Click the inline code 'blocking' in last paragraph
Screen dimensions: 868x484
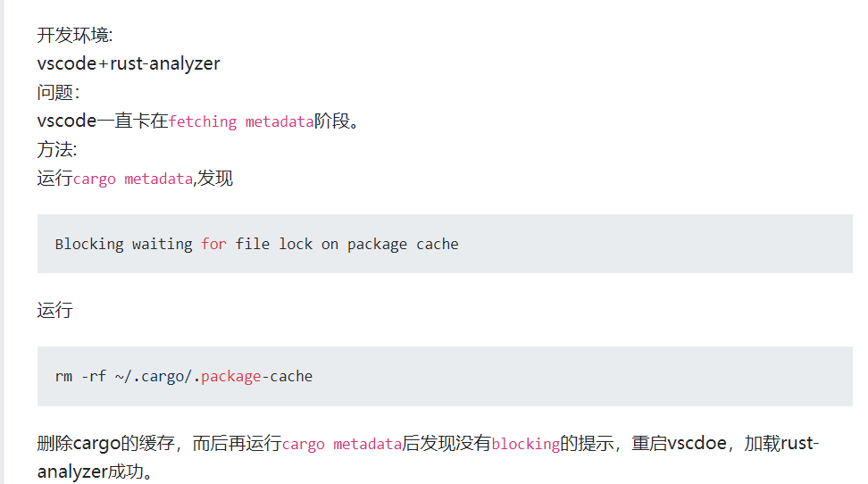pos(526,444)
